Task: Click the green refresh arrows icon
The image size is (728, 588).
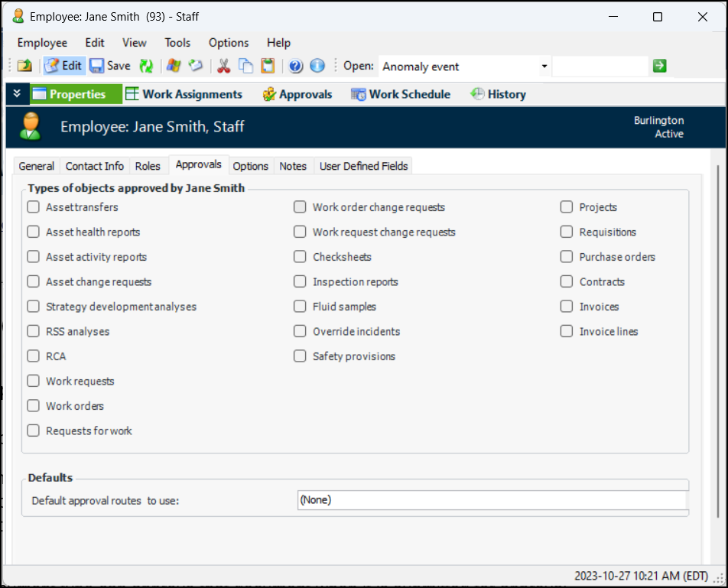Action: click(145, 67)
